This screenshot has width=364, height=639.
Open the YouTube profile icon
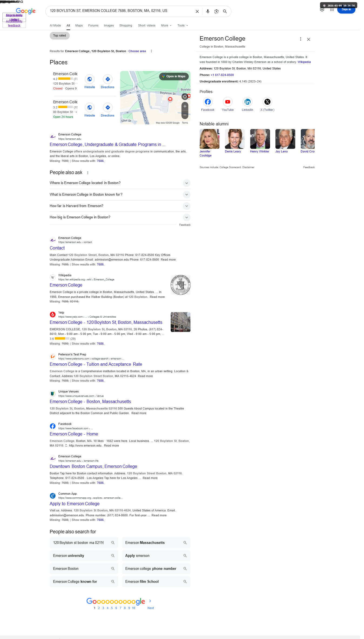coord(228,102)
